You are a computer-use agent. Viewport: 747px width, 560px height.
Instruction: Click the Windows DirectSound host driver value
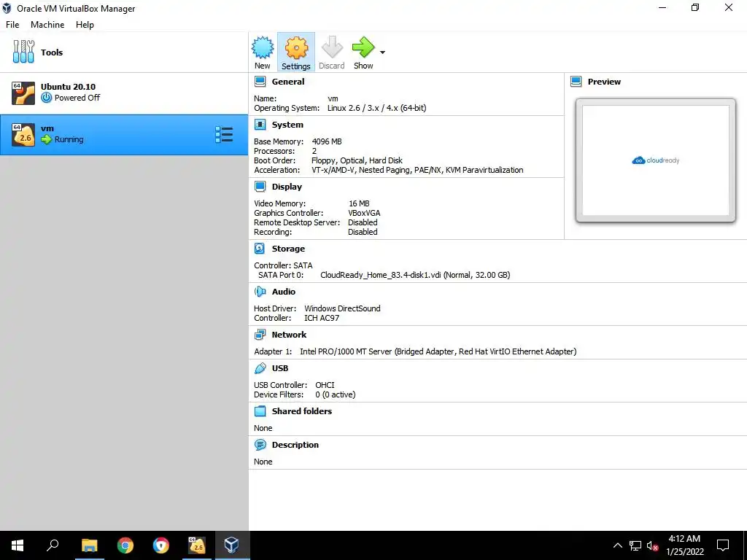click(343, 308)
